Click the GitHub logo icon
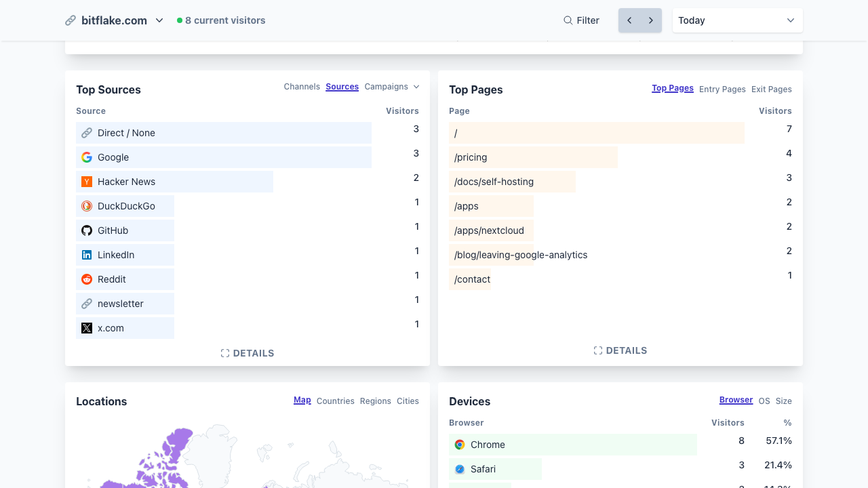 tap(87, 230)
